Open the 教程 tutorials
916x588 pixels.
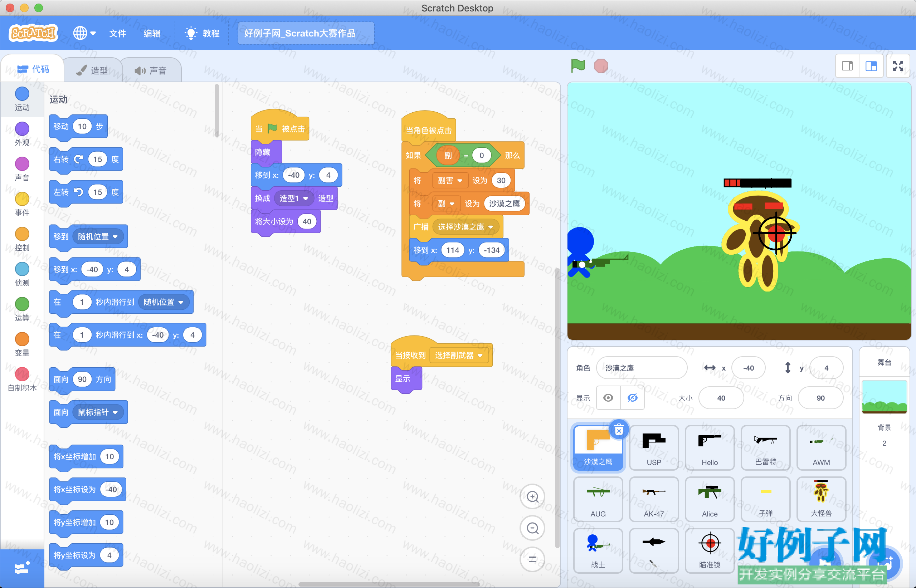(202, 33)
